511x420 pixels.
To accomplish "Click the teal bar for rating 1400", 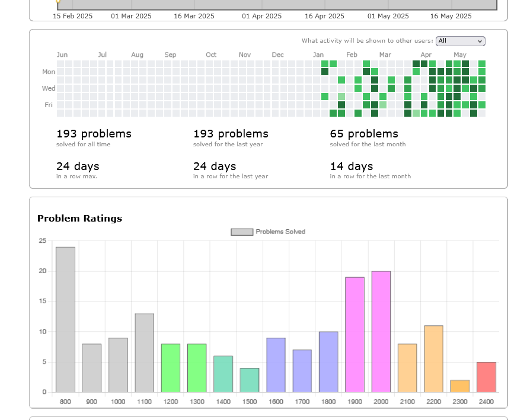I will [223, 374].
